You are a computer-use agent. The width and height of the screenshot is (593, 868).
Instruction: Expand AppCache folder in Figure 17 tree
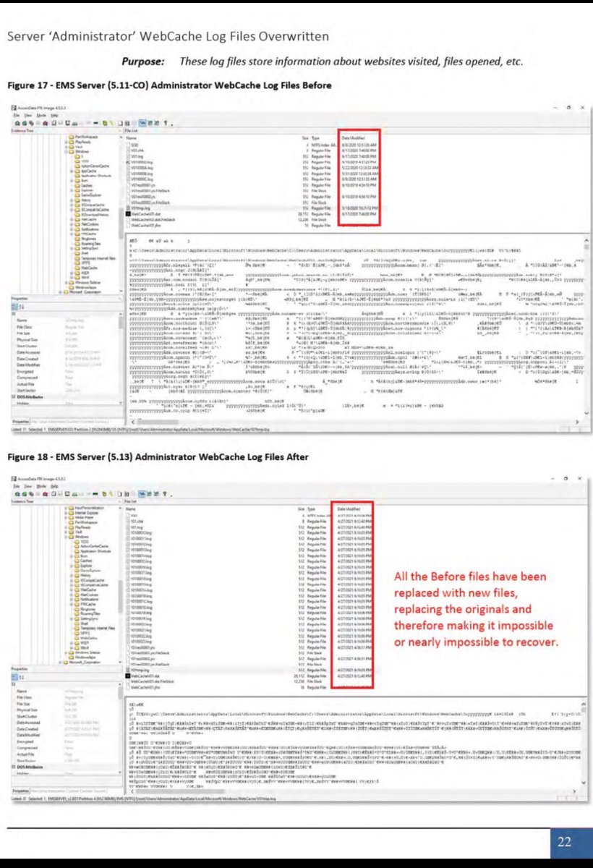coord(71,171)
